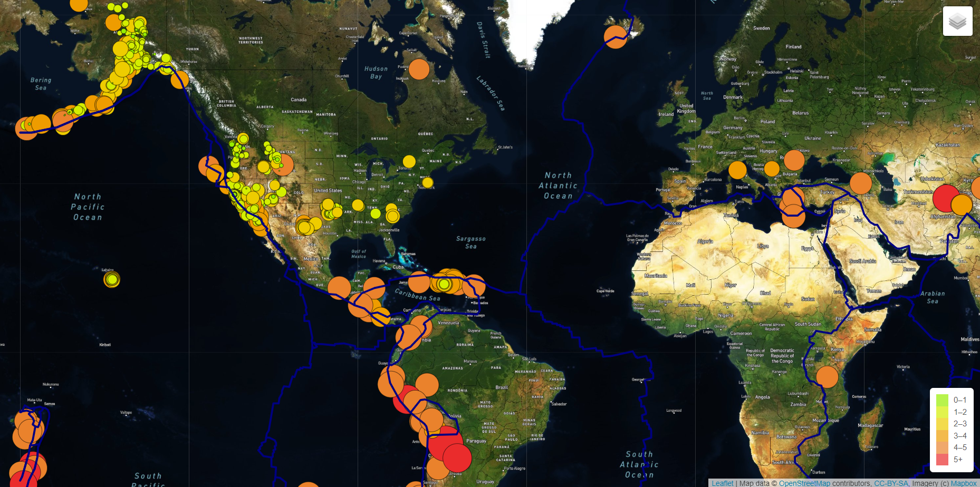Select the orange marker in Kenya region
This screenshot has height=487, width=980.
coord(827,377)
